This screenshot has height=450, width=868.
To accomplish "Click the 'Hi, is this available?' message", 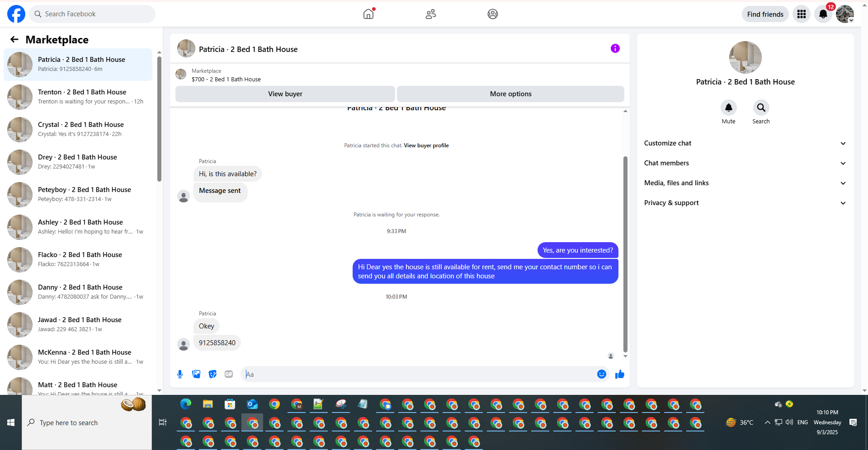I will (228, 174).
